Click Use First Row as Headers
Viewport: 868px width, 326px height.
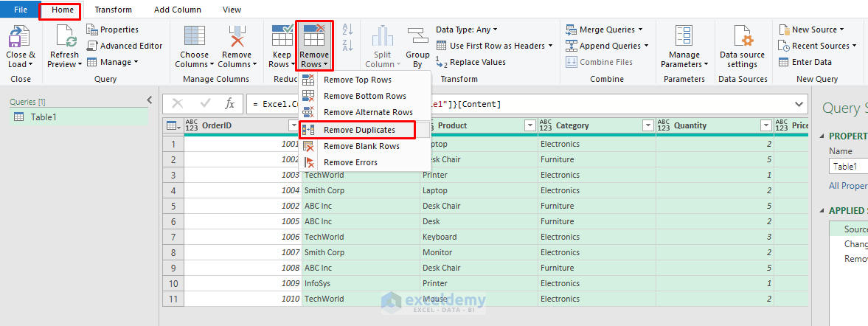(x=494, y=46)
